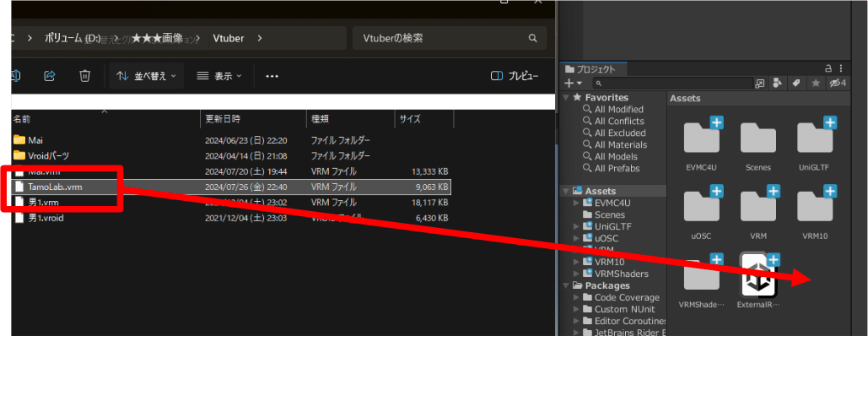Click the Open in search window icon
This screenshot has width=868, height=396.
[x=759, y=83]
